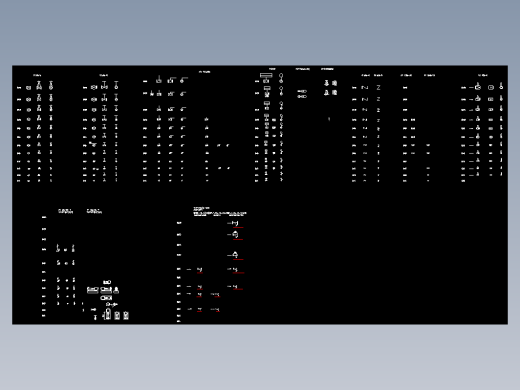Click the bell-shaped symbol beside the rounded rectangles
520x390 pixels.
click(x=116, y=290)
